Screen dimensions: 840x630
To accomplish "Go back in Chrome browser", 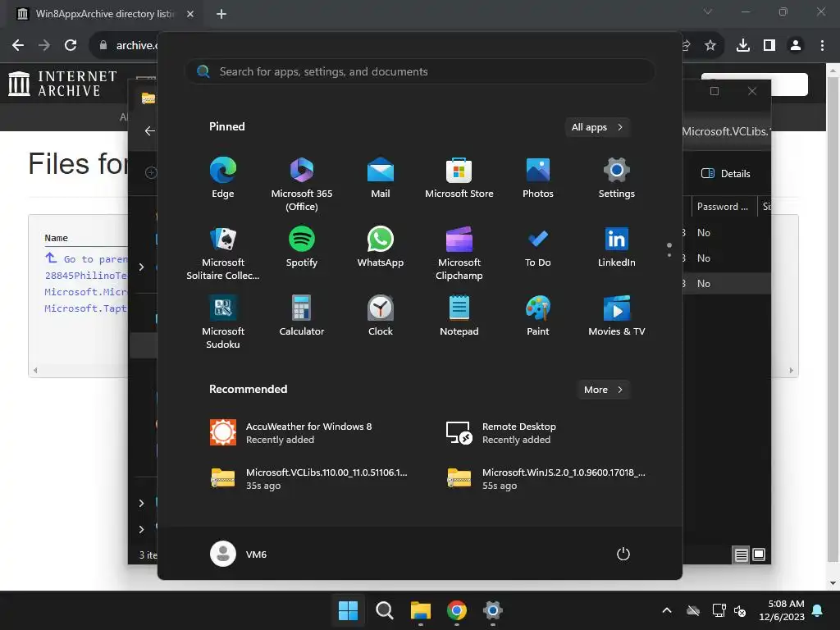I will [x=18, y=46].
